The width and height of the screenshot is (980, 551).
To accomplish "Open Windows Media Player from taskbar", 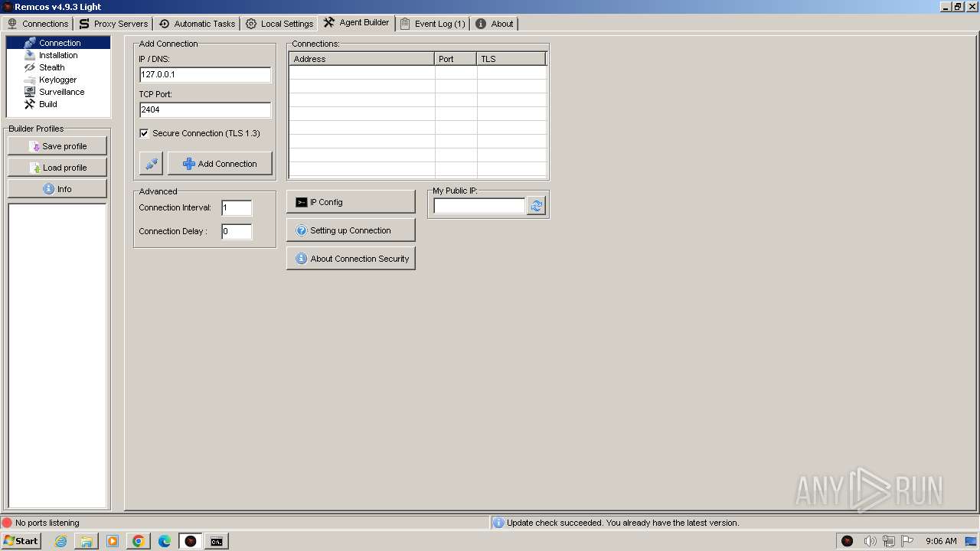I will (x=113, y=541).
